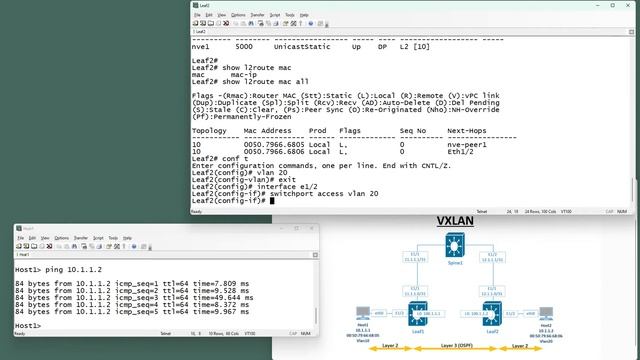Select the Host1 session tab
The image size is (640, 360).
tap(23, 254)
